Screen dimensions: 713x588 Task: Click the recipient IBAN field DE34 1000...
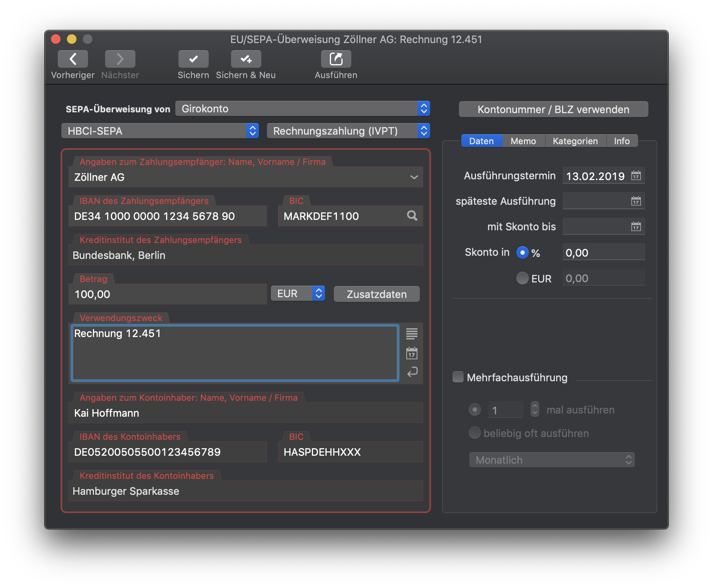[x=168, y=216]
